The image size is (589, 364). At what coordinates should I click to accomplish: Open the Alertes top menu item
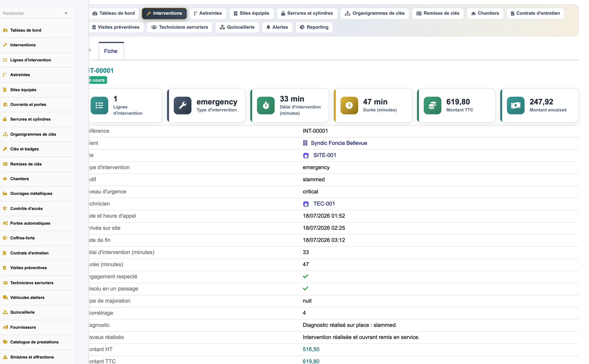[277, 27]
